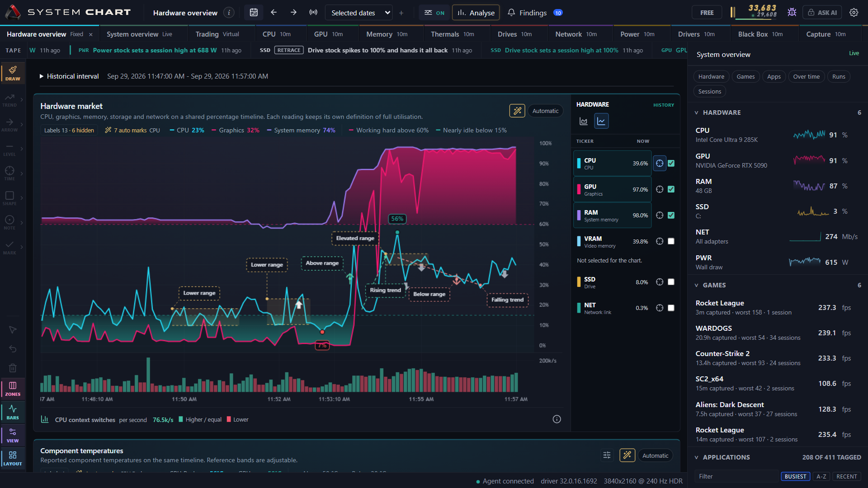868x488 pixels.
Task: Open Labels 13 hidden labels selector
Action: [x=69, y=130]
